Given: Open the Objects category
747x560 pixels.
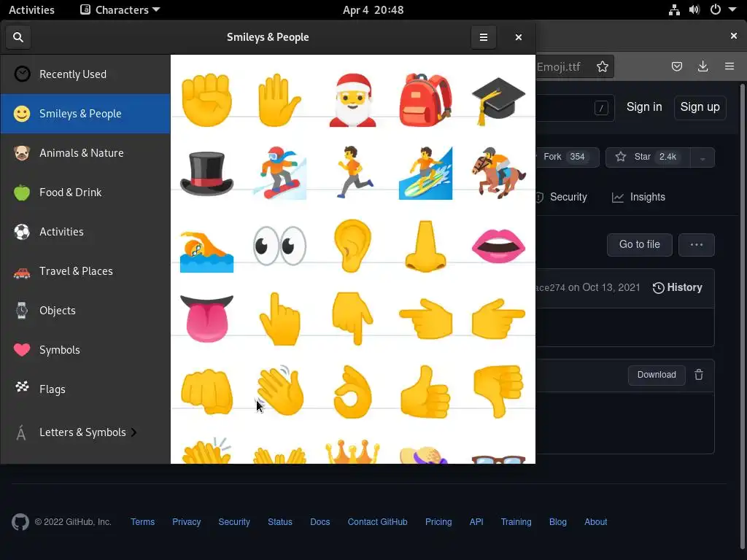Looking at the screenshot, I should tap(85, 311).
